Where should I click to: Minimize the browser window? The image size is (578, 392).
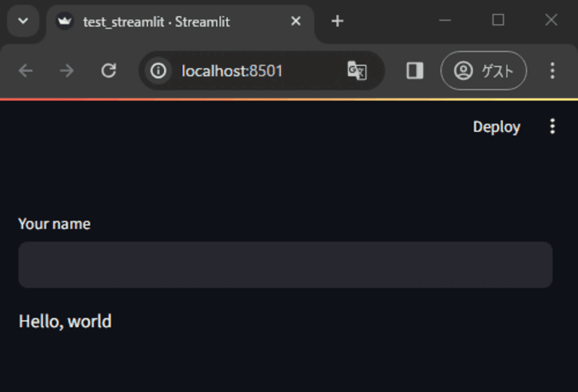coord(445,20)
